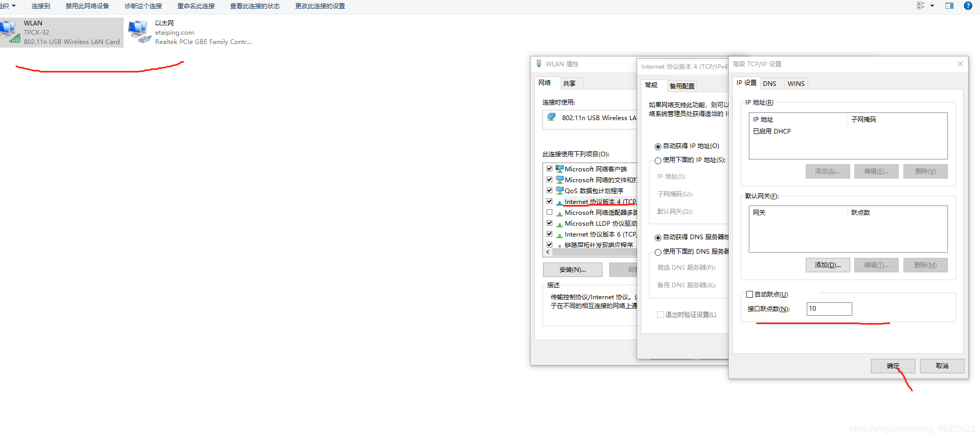980x438 pixels.
Task: Close the 高级 TCP/IP 设置 dialog
Action: [x=960, y=64]
